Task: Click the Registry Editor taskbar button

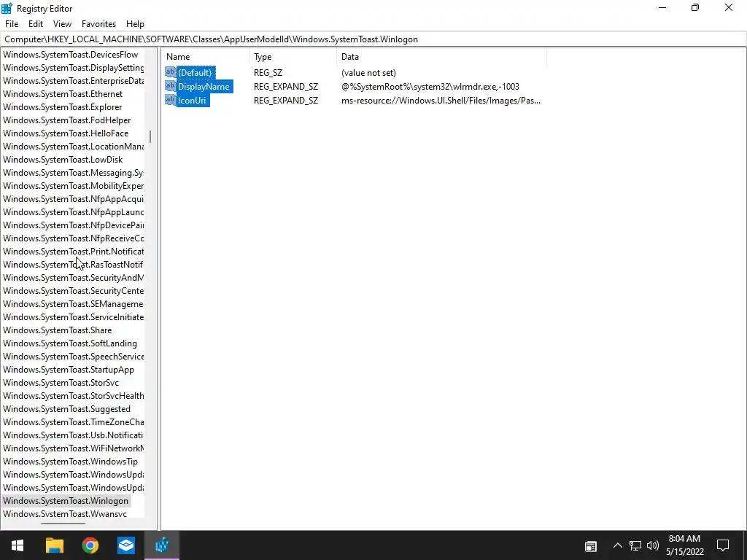Action: pos(162,545)
